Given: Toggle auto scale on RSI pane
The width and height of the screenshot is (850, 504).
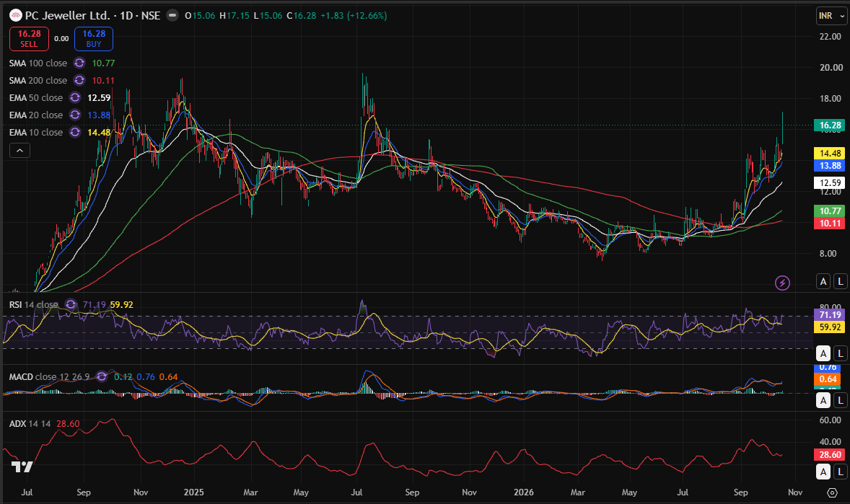Looking at the screenshot, I should click(823, 353).
